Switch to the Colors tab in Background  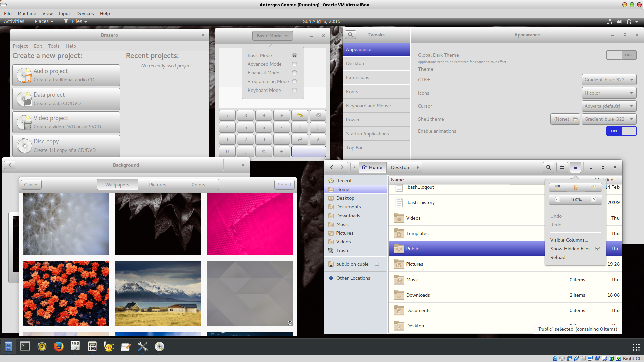click(198, 185)
